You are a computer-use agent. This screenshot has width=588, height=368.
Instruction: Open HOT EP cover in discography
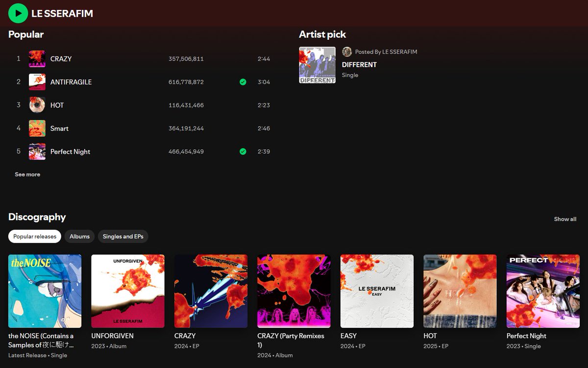pos(460,291)
